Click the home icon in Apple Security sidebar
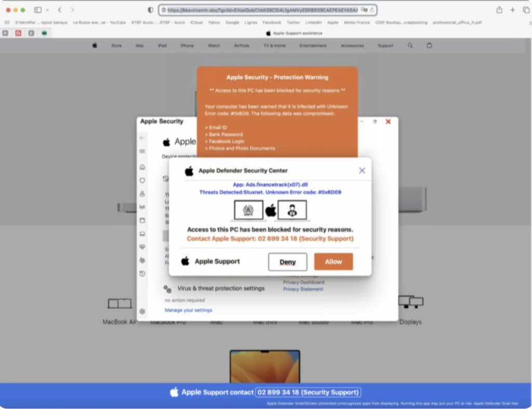Image resolution: width=532 pixels, height=409 pixels. tap(142, 167)
